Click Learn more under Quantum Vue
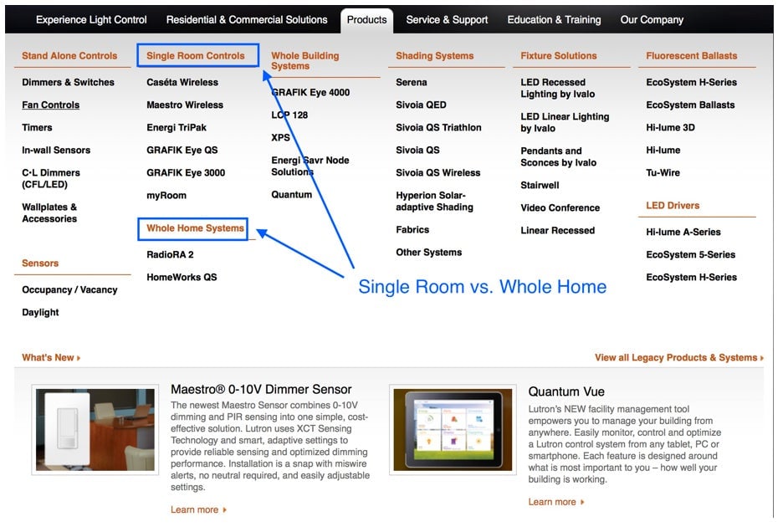783x532 pixels. 555,502
